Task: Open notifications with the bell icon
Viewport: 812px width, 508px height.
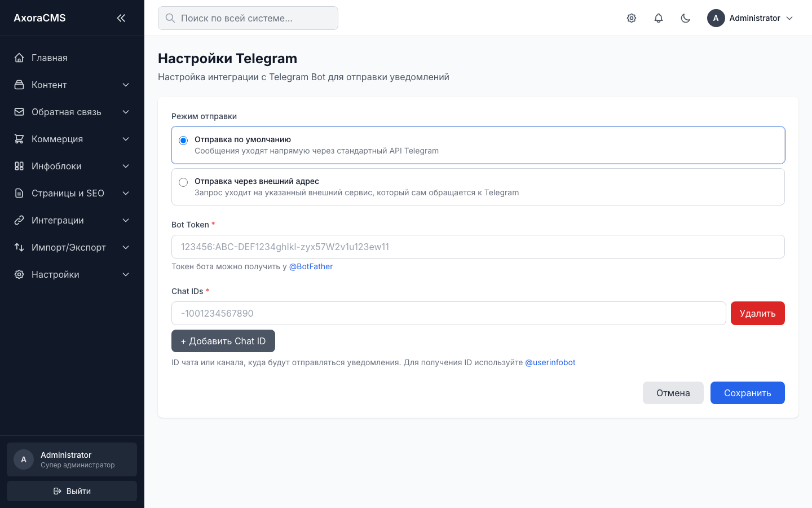Action: [x=659, y=18]
